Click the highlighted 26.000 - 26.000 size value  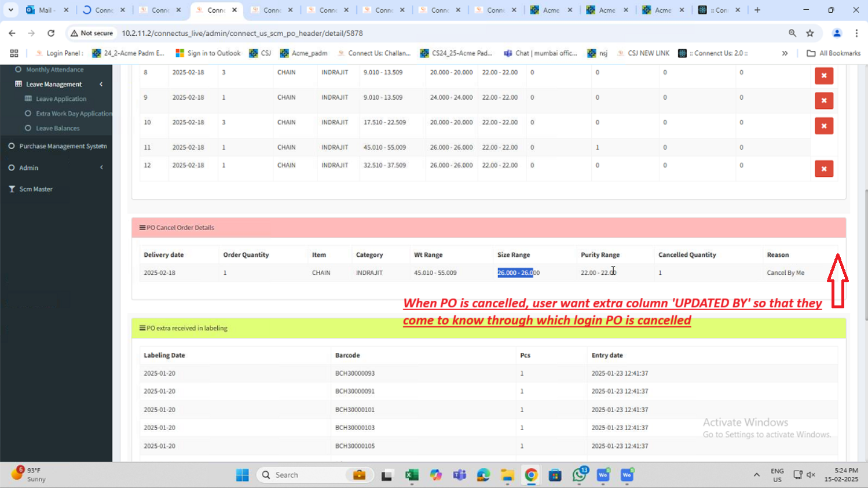click(x=518, y=272)
